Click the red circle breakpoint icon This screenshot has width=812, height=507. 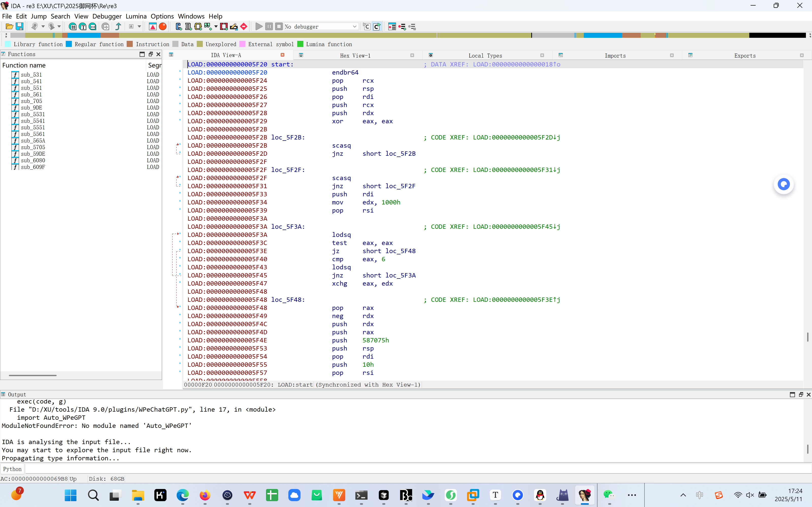click(163, 26)
